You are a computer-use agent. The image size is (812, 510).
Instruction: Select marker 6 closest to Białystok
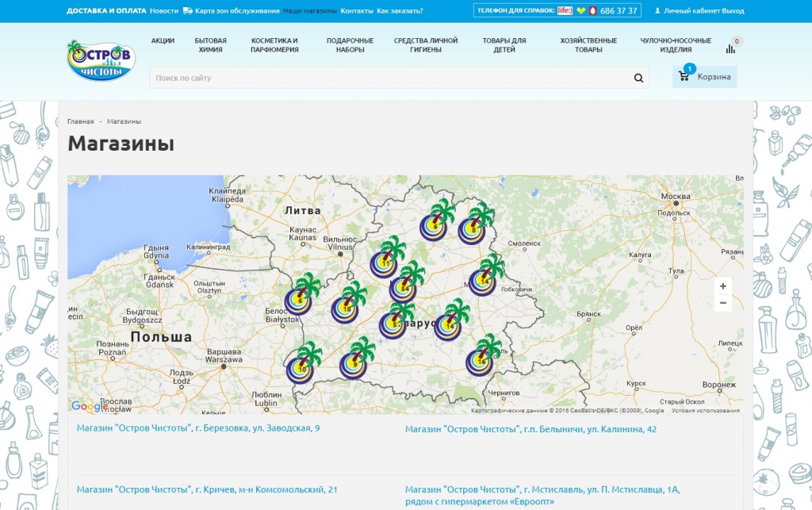pos(301,296)
